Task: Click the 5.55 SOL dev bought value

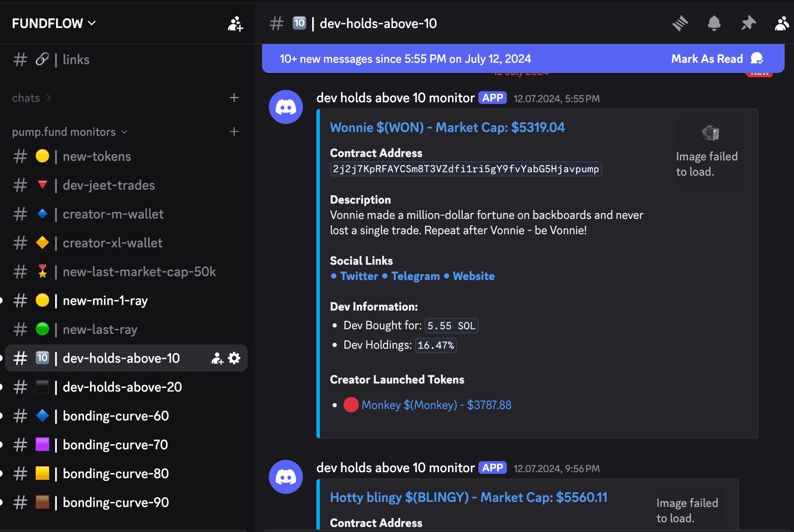Action: 451,326
